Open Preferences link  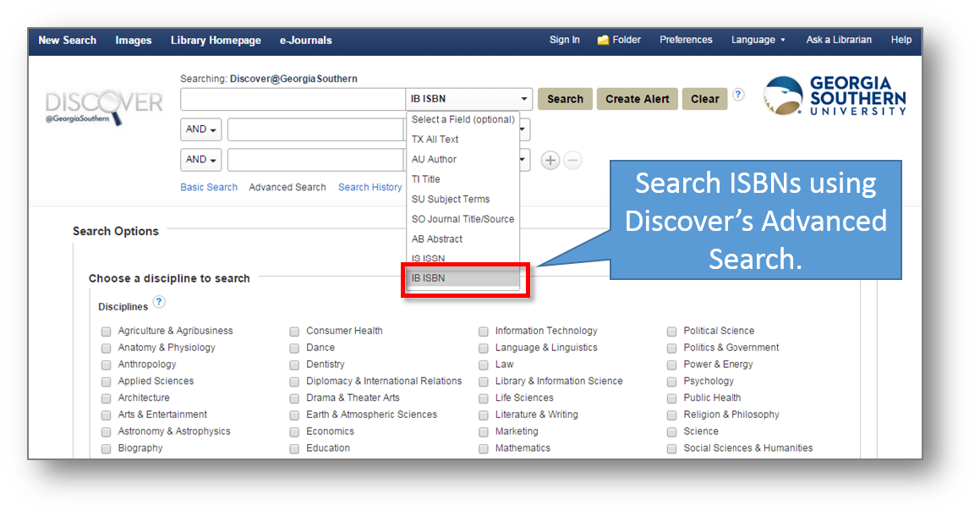pos(686,40)
